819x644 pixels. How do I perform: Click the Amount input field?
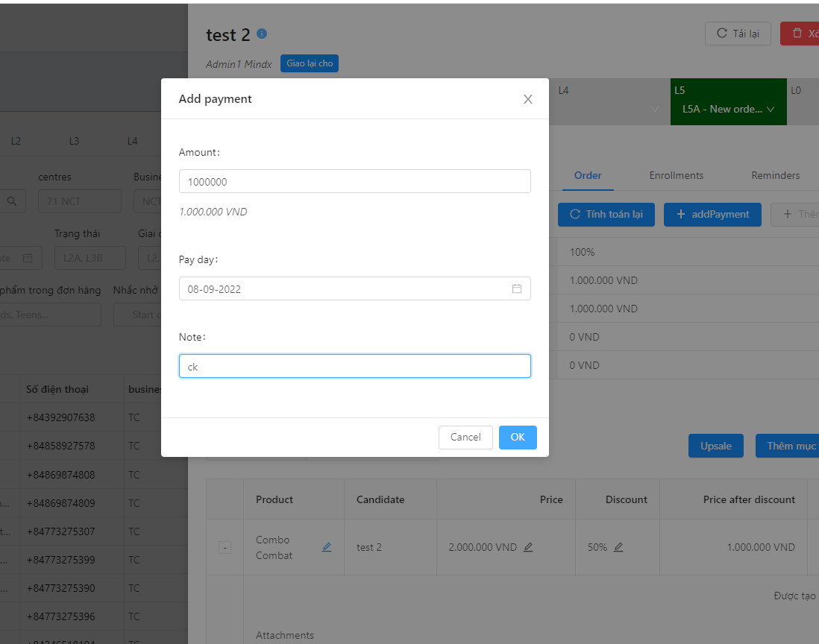354,181
